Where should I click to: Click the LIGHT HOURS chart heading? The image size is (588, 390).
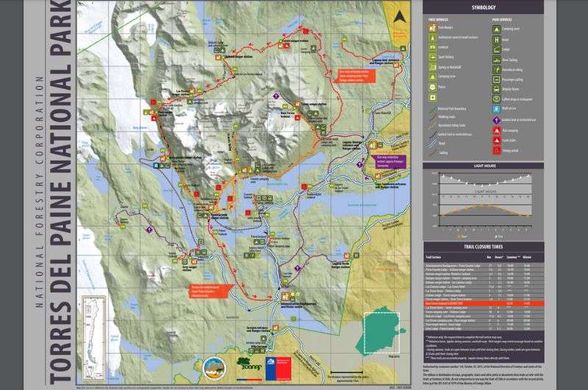pos(484,166)
